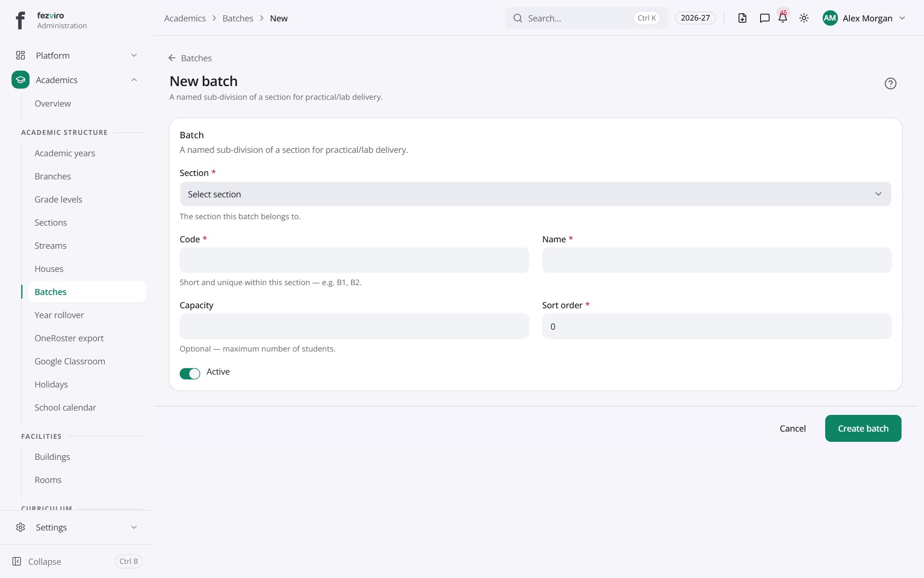Click the Sort order field
Screen dimensions: 924x578
pos(717,326)
